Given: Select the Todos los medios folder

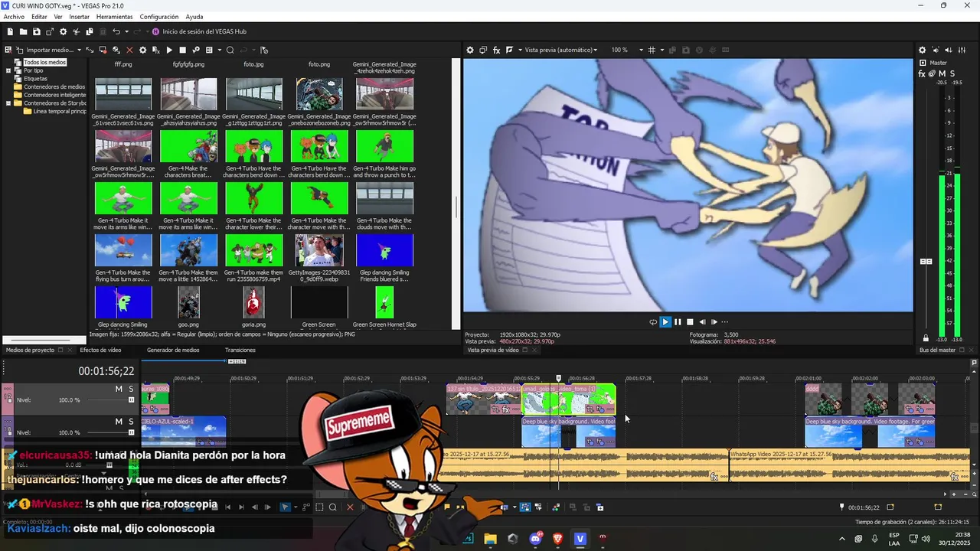Looking at the screenshot, I should click(44, 62).
